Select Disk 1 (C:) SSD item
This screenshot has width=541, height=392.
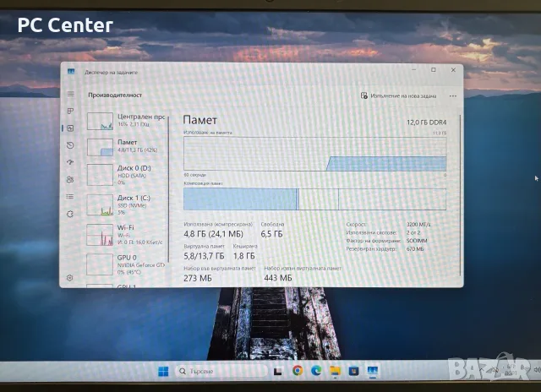point(126,204)
